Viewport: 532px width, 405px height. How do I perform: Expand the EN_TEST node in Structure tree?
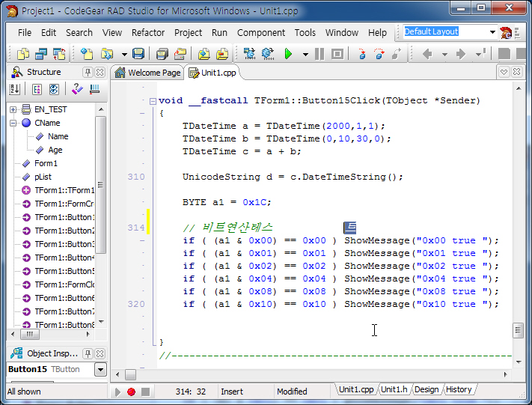(x=13, y=109)
